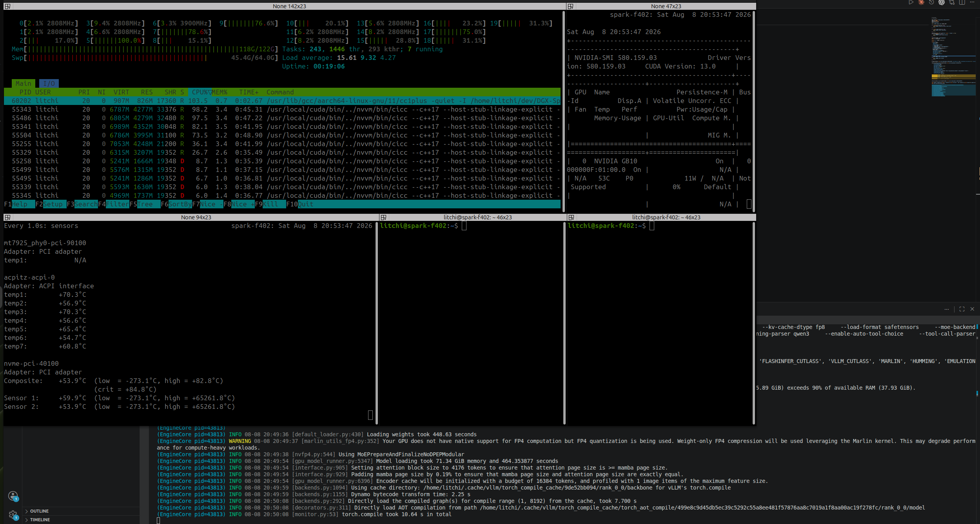The image size is (980, 524).
Task: Click the 'Load average: 15.61' text in htop
Action: click(x=319, y=58)
